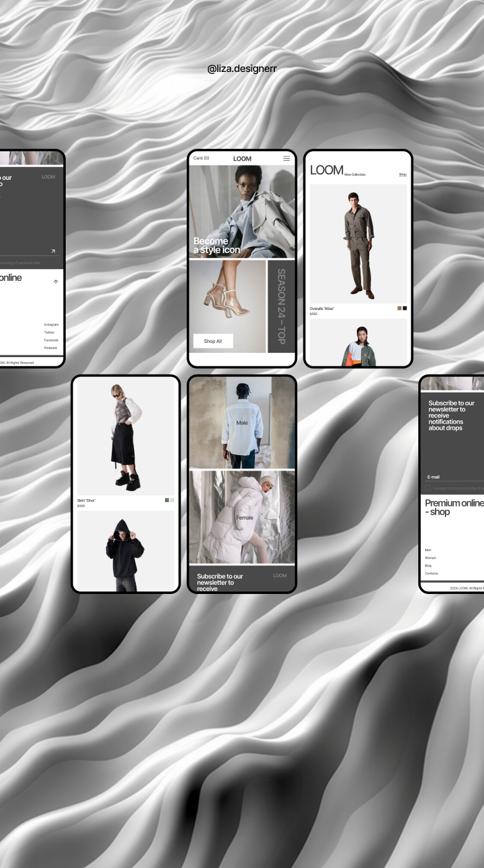
Task: Click the Overalls "Atlas" product name
Action: 322,308
